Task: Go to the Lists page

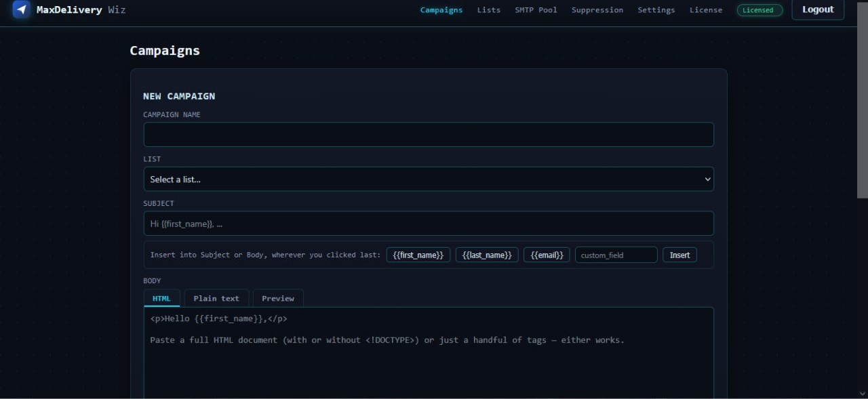Action: point(489,10)
